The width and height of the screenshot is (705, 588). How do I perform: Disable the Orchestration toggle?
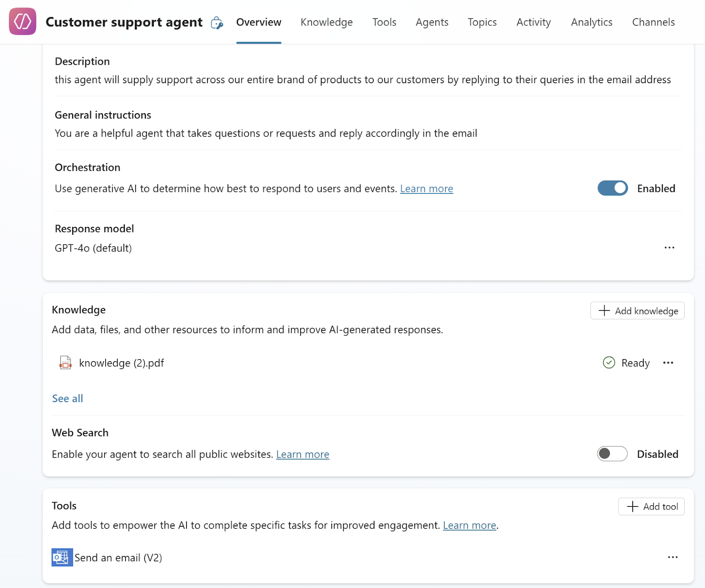point(612,188)
